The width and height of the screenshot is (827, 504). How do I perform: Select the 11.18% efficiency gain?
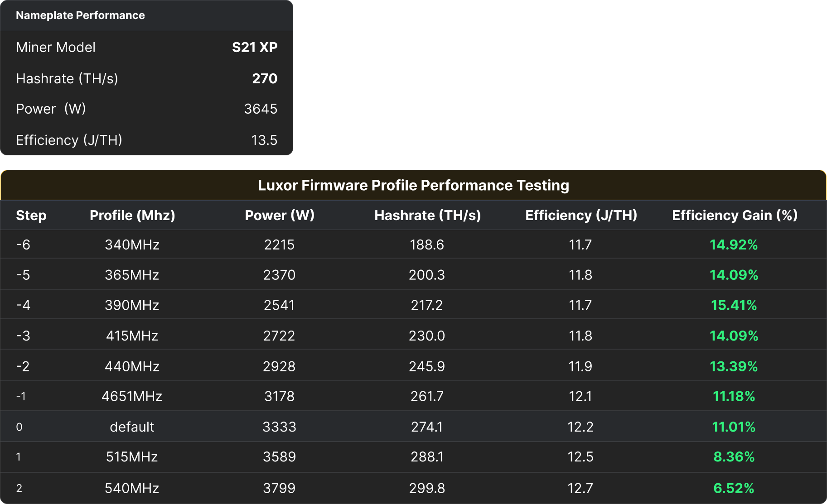coord(734,396)
